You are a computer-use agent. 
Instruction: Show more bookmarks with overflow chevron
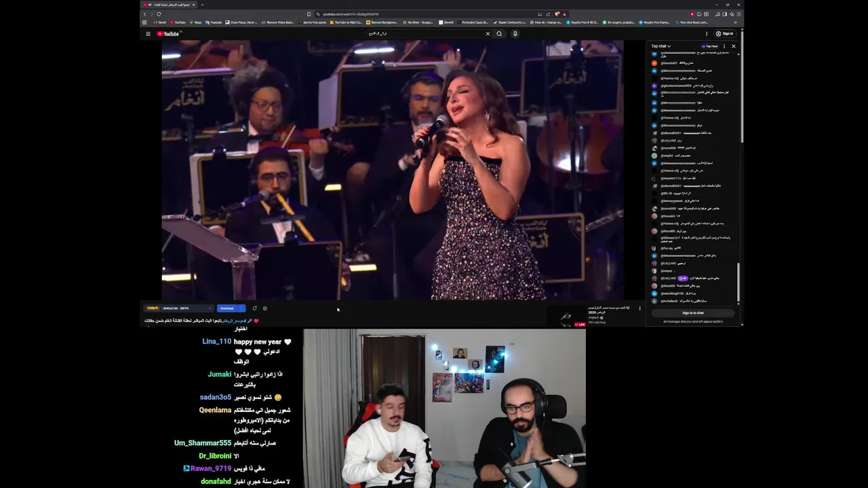coord(735,22)
